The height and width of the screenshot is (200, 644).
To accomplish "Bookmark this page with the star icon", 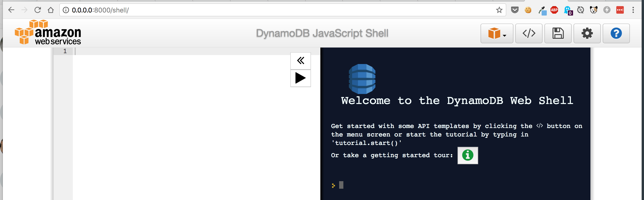I will pos(499,10).
